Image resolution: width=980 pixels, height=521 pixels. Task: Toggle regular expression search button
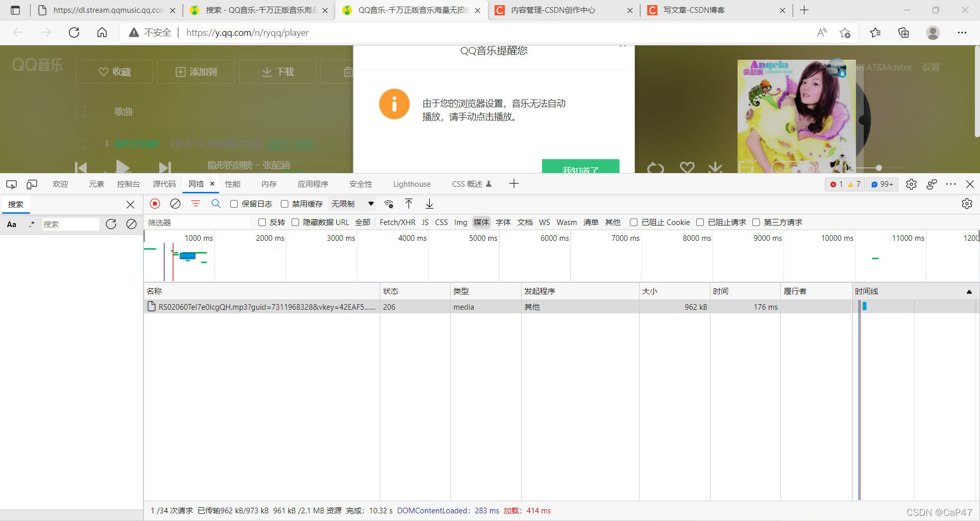coord(32,224)
